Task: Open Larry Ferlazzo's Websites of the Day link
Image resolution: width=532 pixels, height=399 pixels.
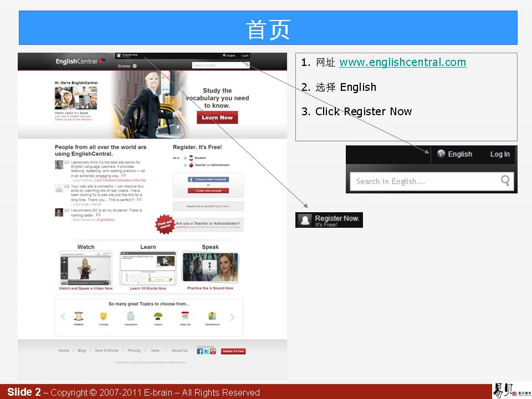Action: 120,180
